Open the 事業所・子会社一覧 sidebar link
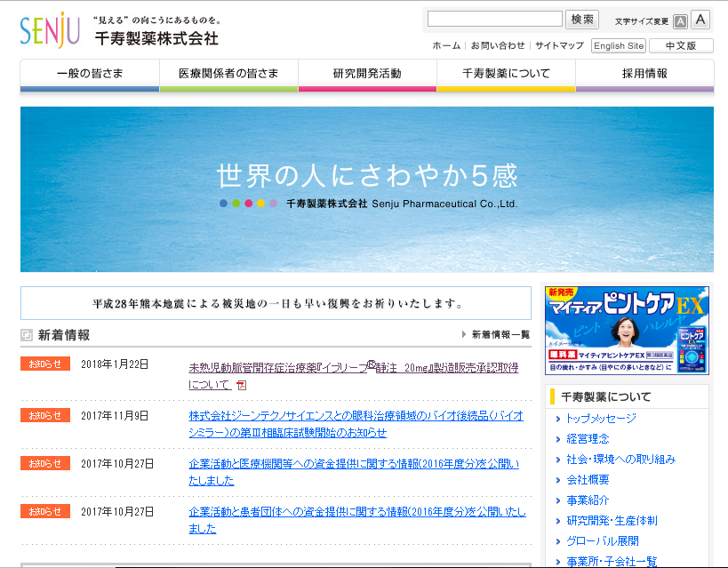Viewport: 728px width, 568px height. pos(612,561)
